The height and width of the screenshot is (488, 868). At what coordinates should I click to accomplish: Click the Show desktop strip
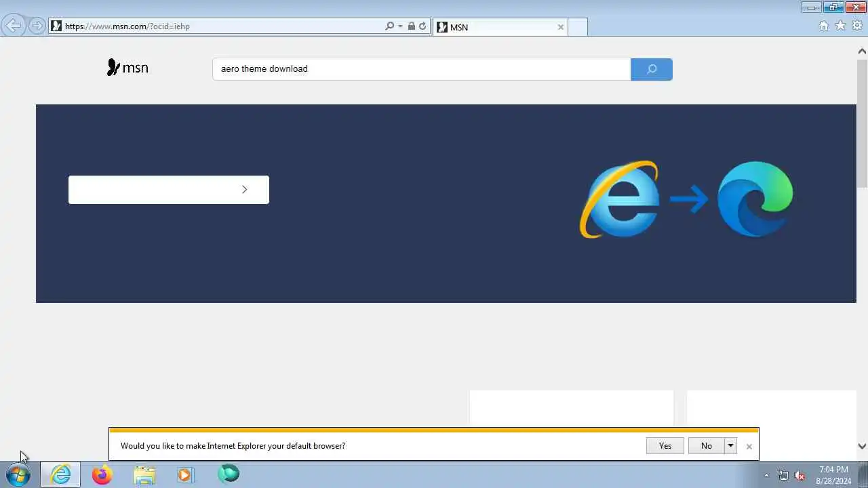(x=863, y=474)
